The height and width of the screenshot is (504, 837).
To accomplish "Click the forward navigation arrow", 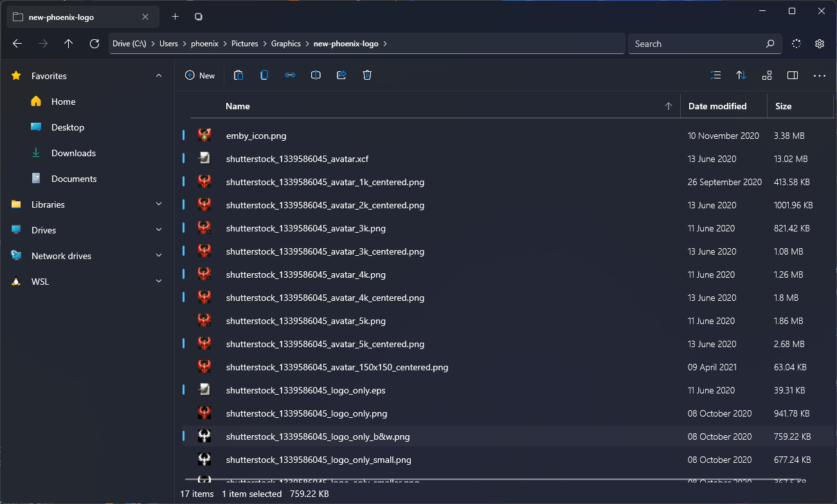I will coord(43,44).
